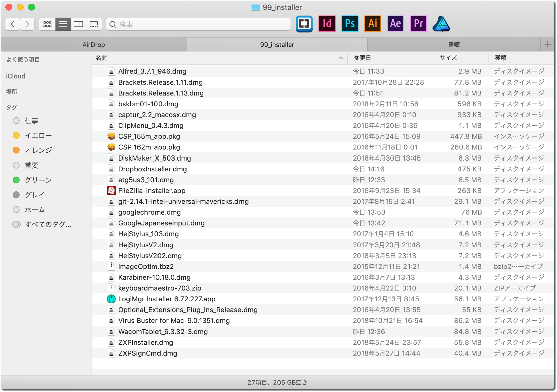Launch Premiere Pro from toolbar
This screenshot has width=557, height=392.
418,24
